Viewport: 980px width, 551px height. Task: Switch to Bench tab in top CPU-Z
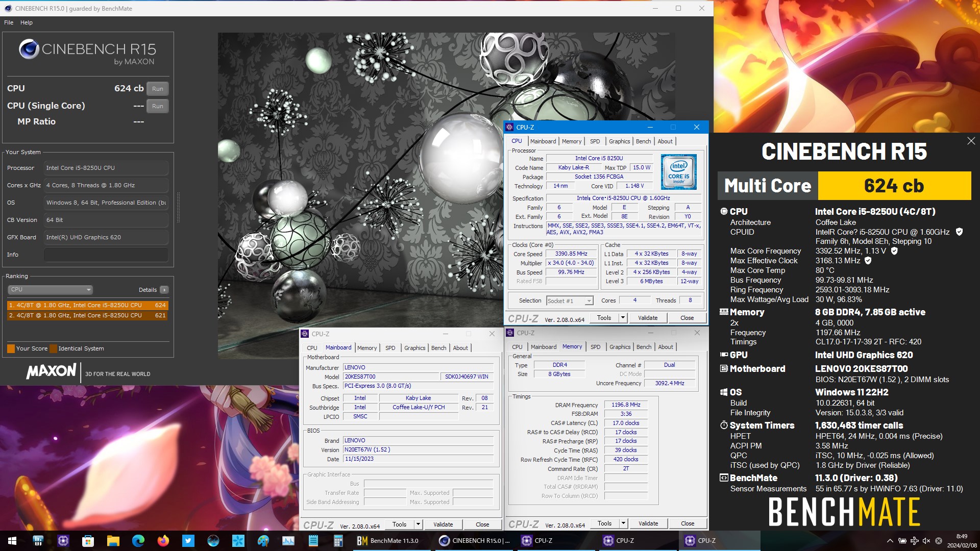[x=643, y=141]
